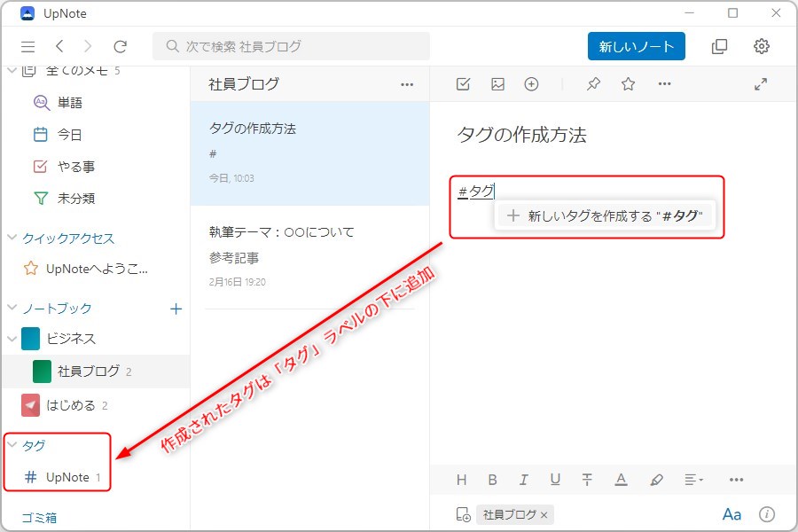Bookmark the note with the star icon
798x532 pixels.
[628, 84]
